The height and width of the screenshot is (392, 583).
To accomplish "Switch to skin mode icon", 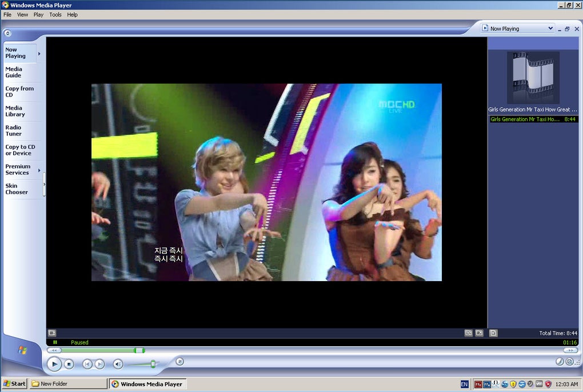I will point(570,362).
